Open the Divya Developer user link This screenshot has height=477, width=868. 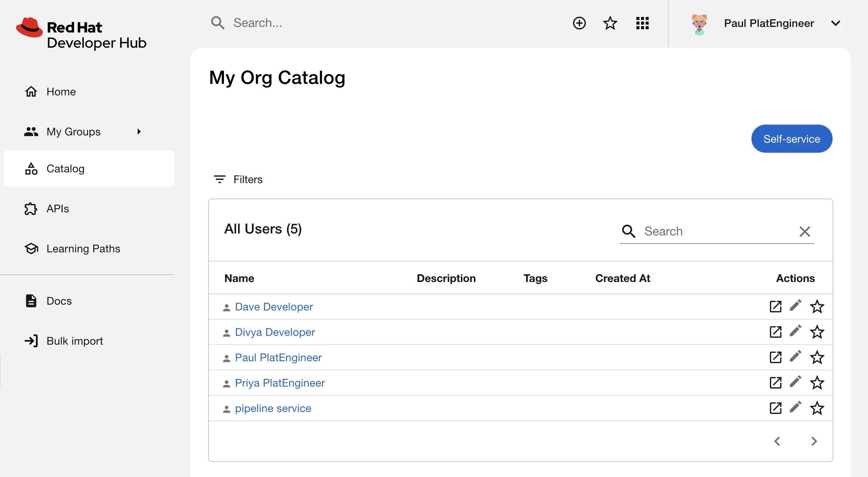click(x=275, y=332)
